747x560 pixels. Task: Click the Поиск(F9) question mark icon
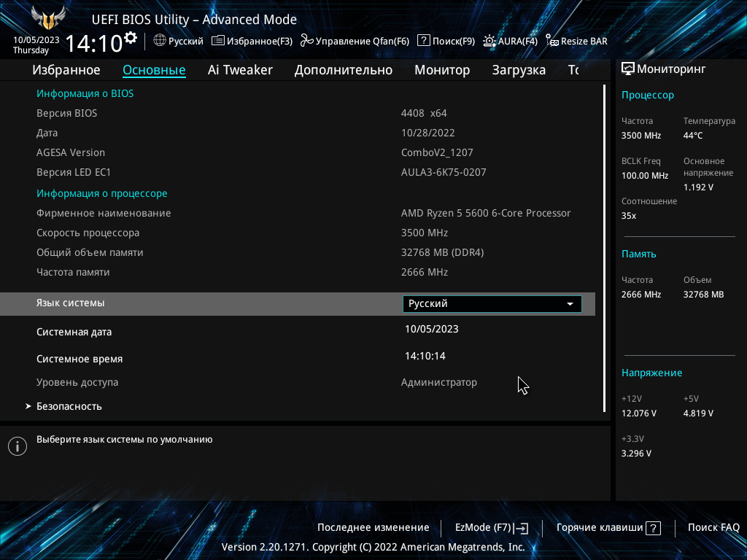point(424,41)
